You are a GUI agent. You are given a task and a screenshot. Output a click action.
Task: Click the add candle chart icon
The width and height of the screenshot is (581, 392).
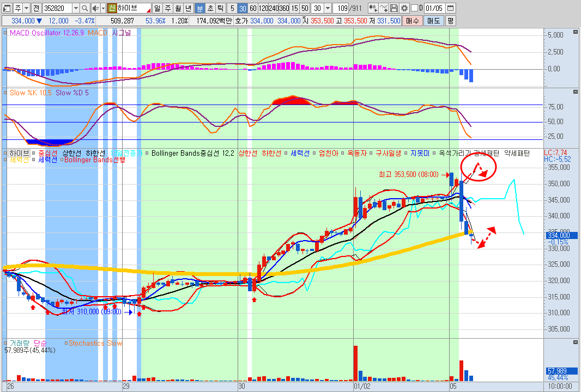coord(373,8)
